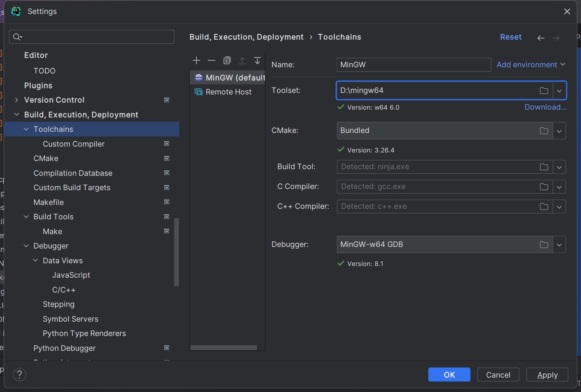Click project-level icon beside Makefile
Screen dimensions: 581x392
(166, 202)
